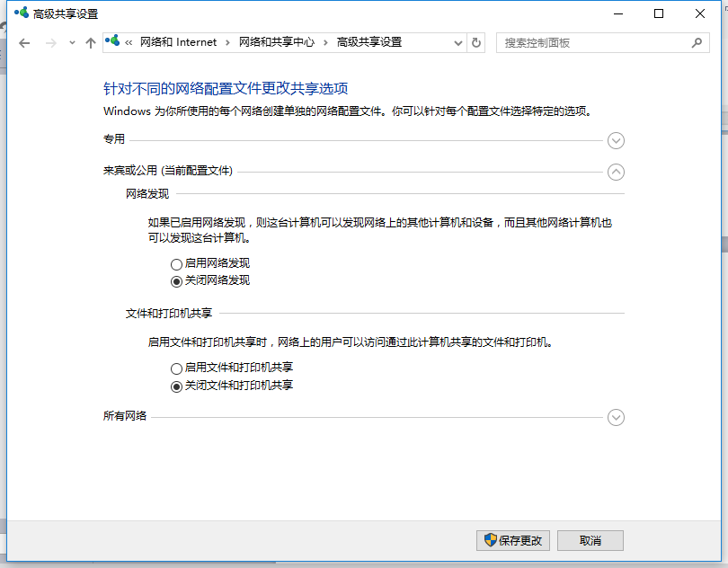Navigate to 网络和 Internet breadcrumb
Viewport: 728px width, 568px height.
pos(178,42)
